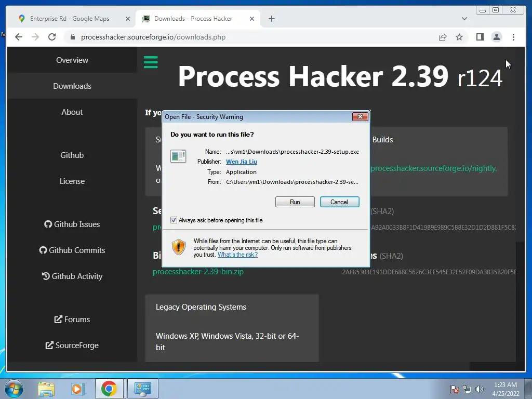Go forward in browser history

point(35,37)
